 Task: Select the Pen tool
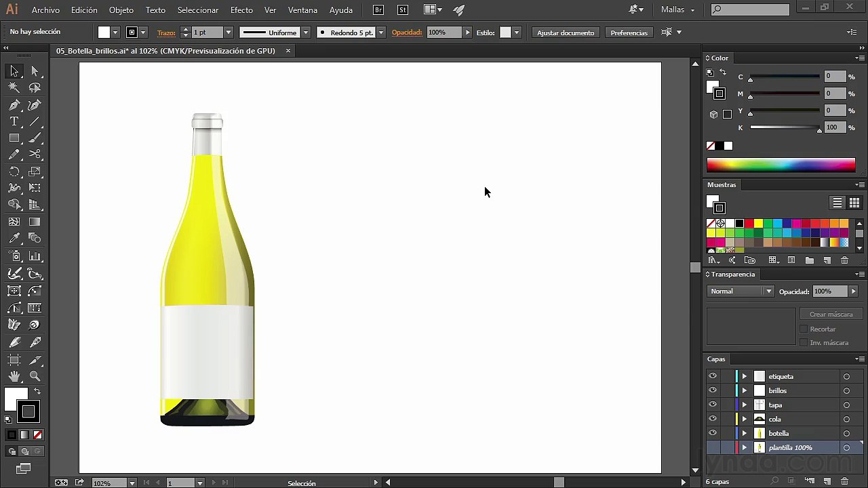pos(14,104)
